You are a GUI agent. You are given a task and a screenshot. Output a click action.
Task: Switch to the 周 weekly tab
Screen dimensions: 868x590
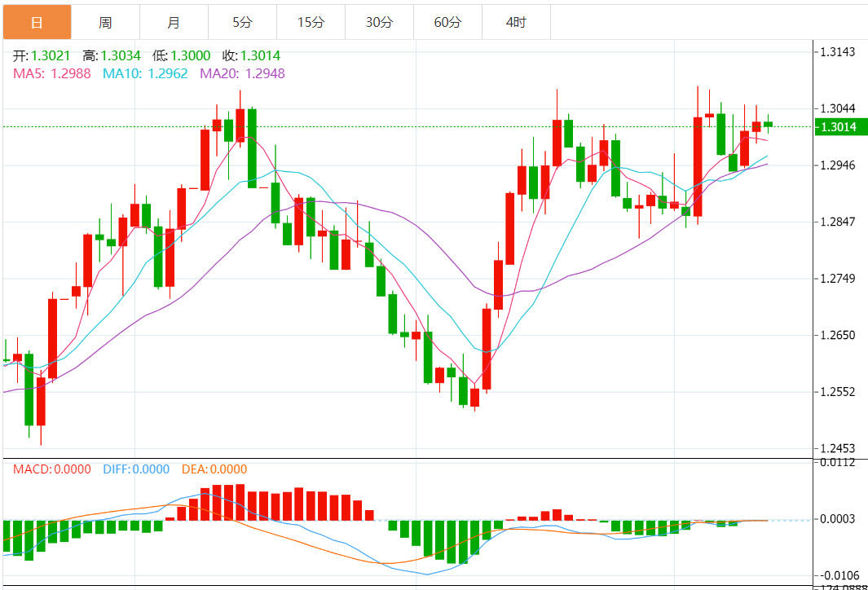[105, 22]
